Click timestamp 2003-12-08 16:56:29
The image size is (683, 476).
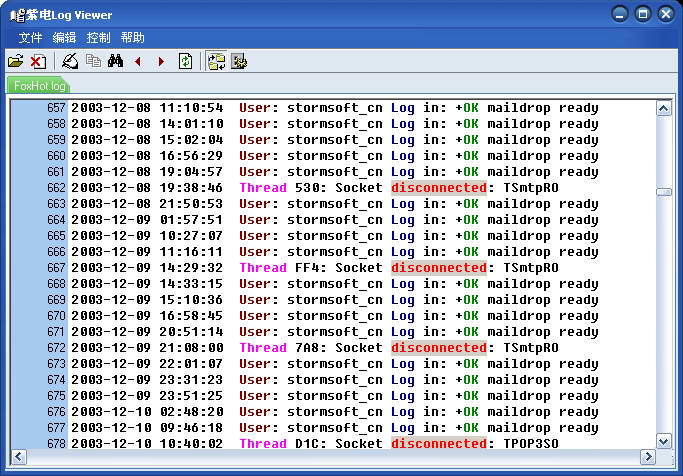click(147, 155)
